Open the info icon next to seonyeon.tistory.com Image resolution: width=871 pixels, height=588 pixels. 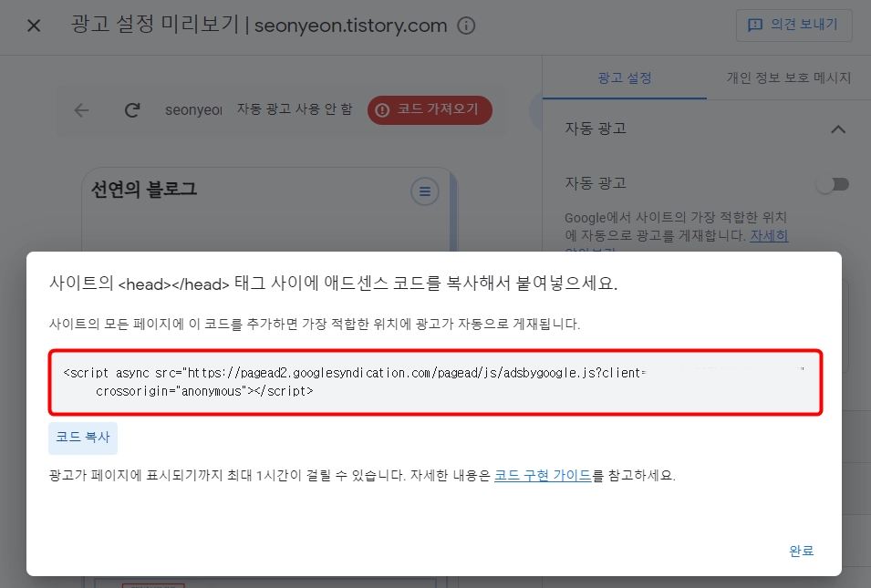point(466,26)
